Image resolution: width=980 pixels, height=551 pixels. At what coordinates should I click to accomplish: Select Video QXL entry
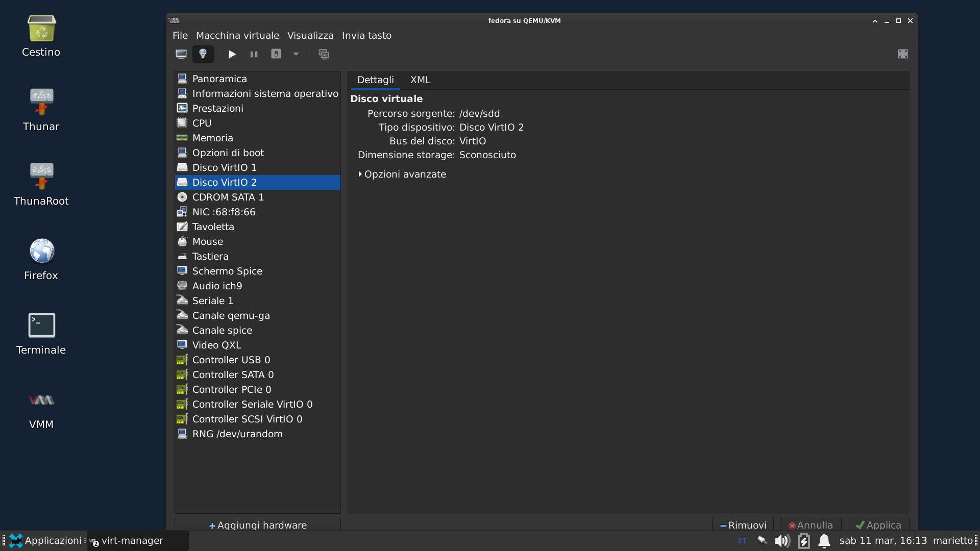click(x=258, y=345)
